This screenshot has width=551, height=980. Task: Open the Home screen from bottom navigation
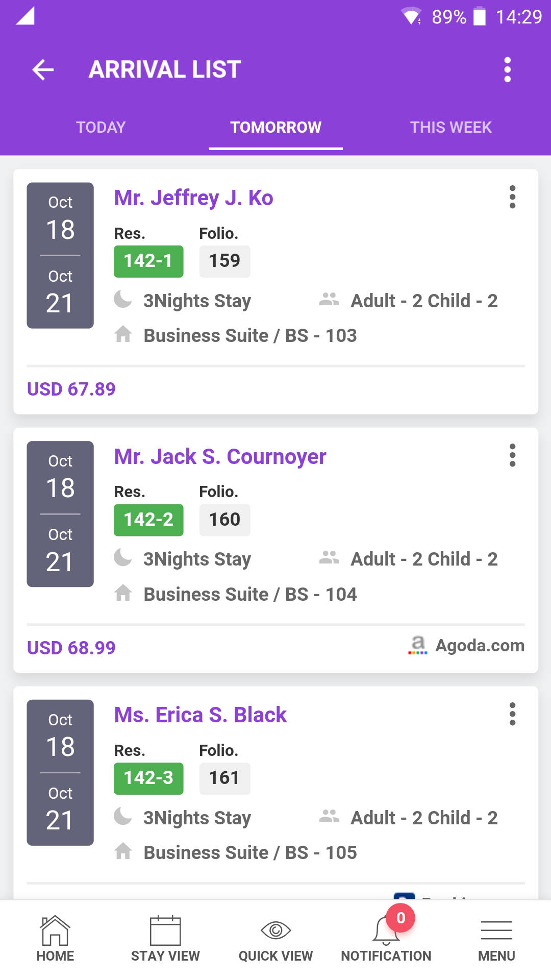pyautogui.click(x=55, y=939)
